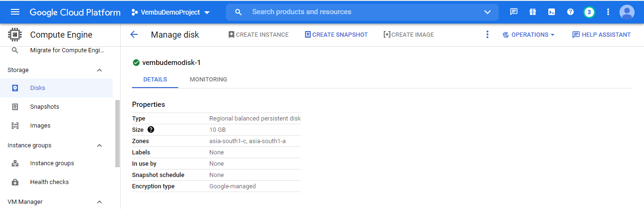The image size is (644, 209).
Task: Switch to the MONITORING tab
Action: point(208,80)
